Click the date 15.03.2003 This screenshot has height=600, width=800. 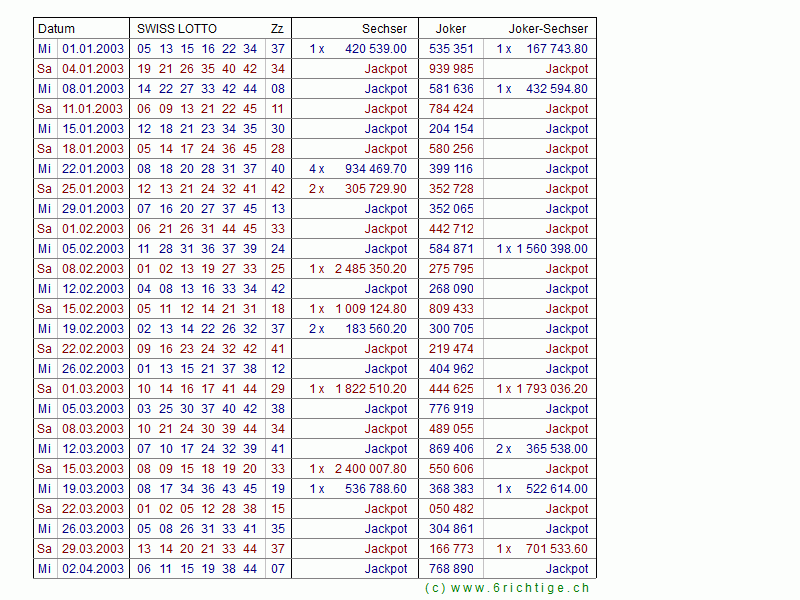pyautogui.click(x=93, y=469)
